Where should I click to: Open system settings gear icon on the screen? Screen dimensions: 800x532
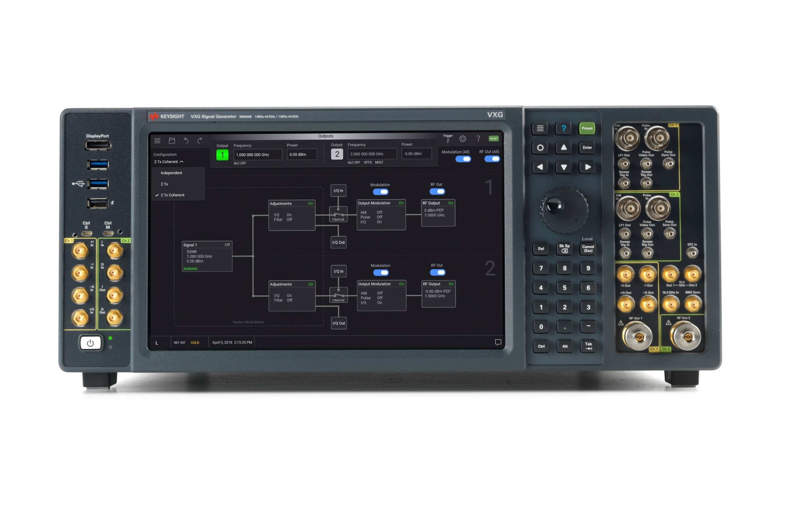(x=462, y=139)
